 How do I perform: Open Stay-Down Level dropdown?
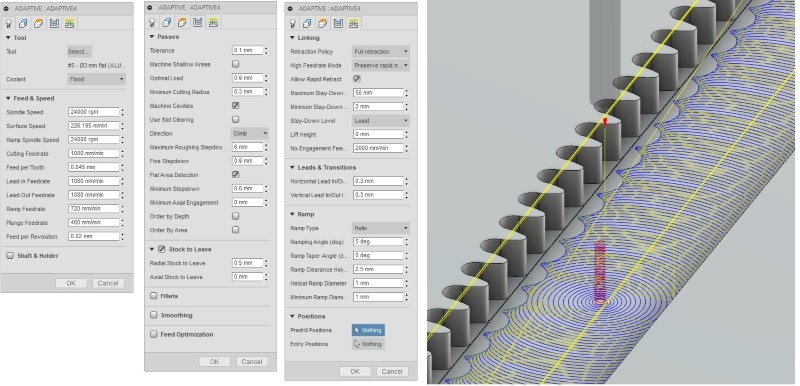[381, 120]
